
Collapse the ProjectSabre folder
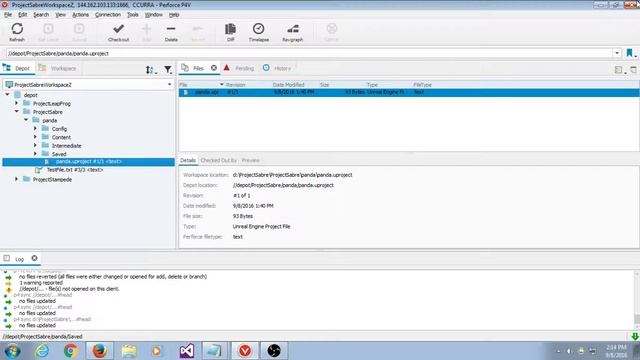17,111
